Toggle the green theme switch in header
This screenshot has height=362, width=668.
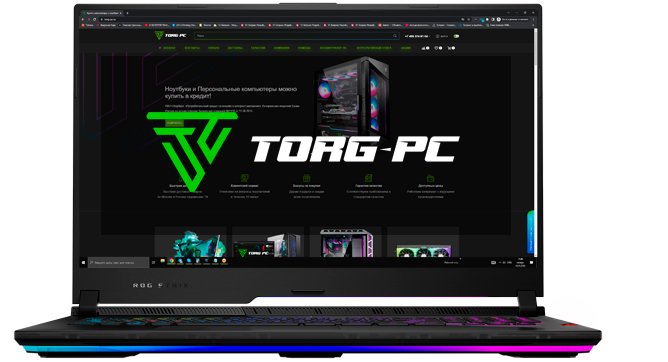(456, 36)
